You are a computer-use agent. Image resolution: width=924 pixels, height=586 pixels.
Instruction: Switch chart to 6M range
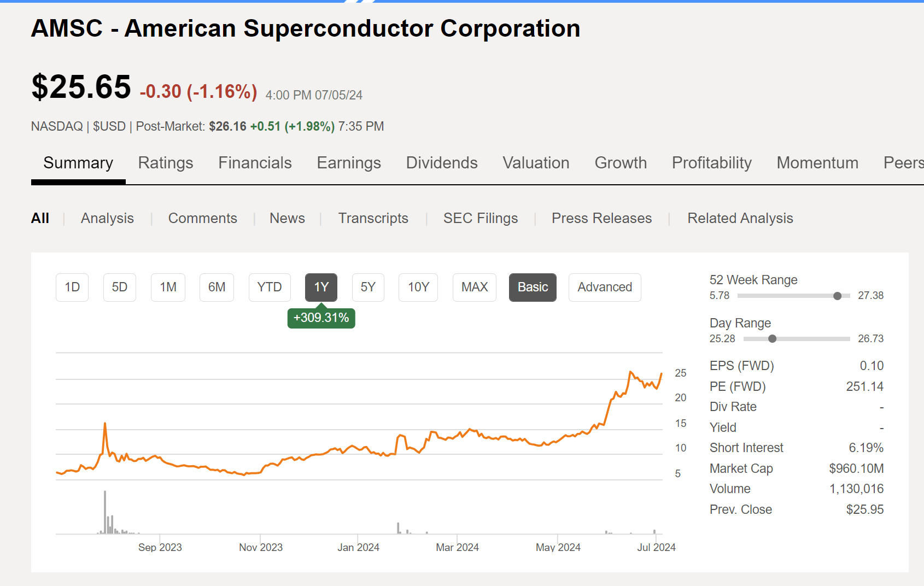coord(217,287)
